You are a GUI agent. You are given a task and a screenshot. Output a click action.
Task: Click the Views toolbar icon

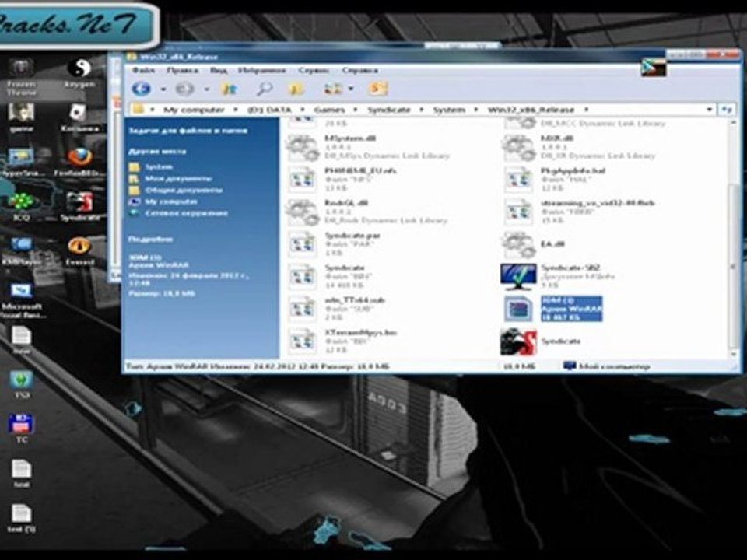[334, 89]
